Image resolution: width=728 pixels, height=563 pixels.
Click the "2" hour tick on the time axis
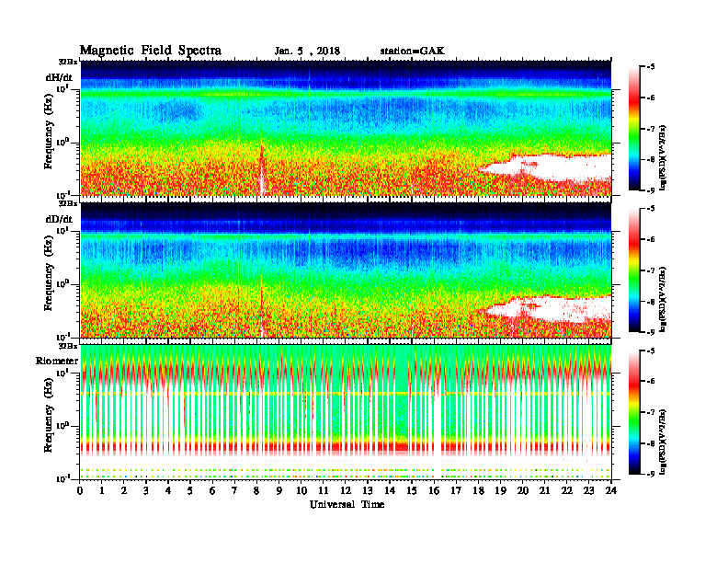[x=124, y=490]
